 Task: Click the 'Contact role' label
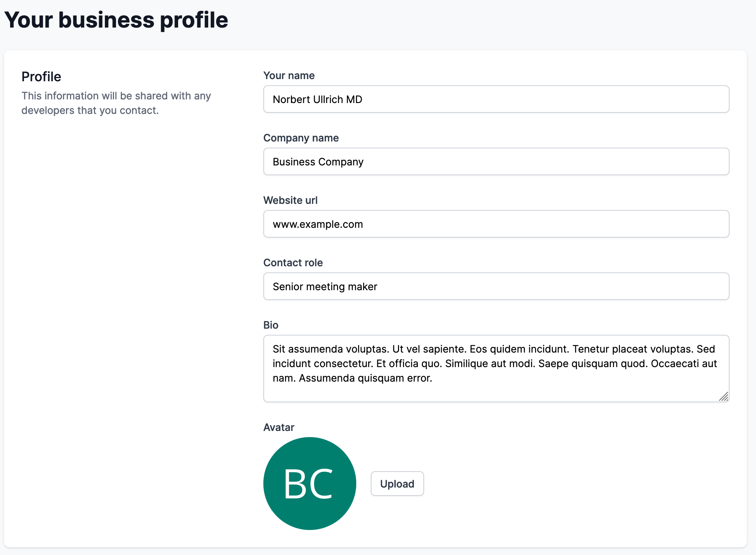click(293, 263)
